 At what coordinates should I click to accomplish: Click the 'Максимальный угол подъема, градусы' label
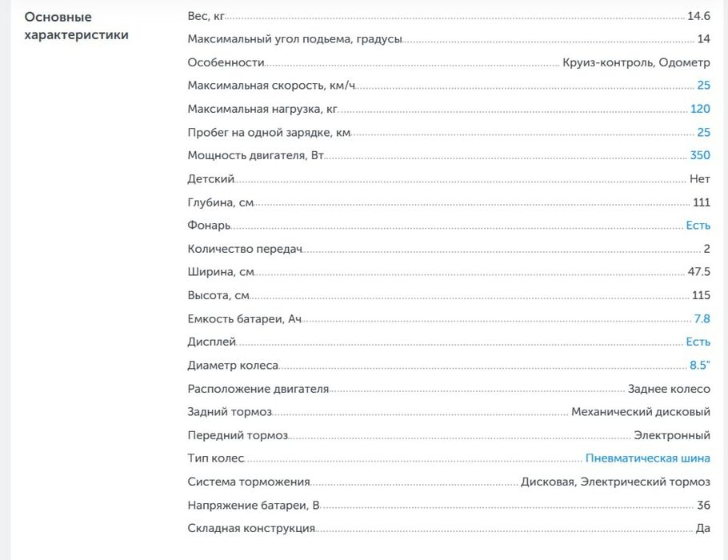(294, 39)
